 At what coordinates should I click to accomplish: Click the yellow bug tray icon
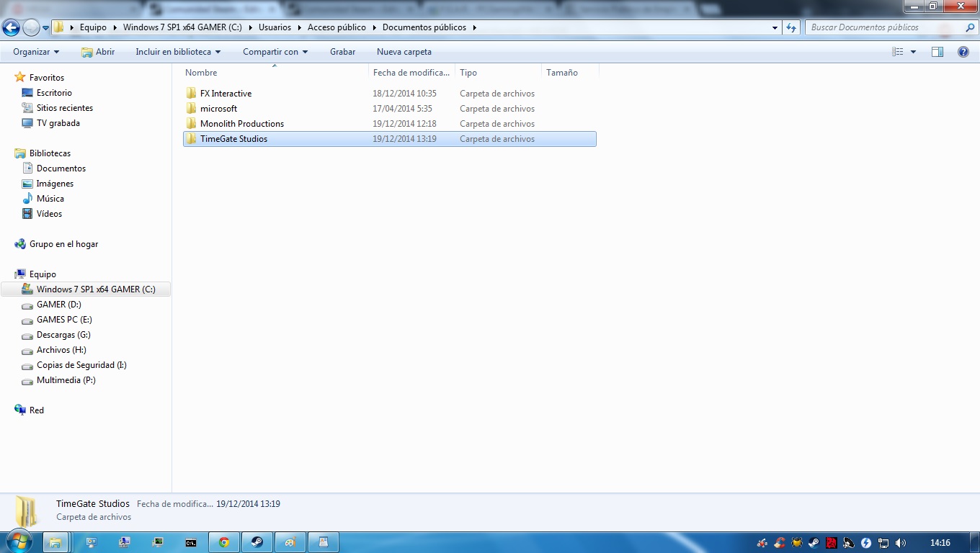(797, 543)
